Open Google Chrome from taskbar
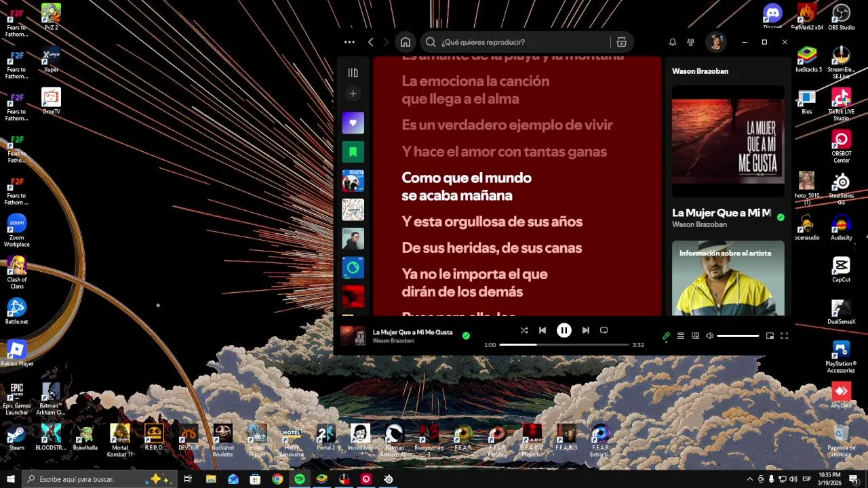Image resolution: width=868 pixels, height=488 pixels. [277, 479]
